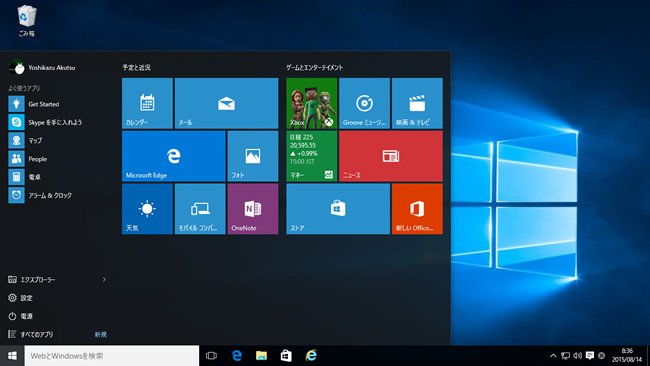Open the Groove ミュージック tile
Viewport: 650px width, 366px height.
tap(364, 103)
